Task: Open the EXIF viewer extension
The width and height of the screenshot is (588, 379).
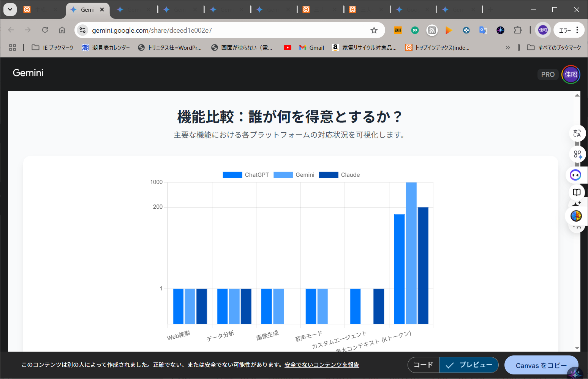Action: (398, 30)
